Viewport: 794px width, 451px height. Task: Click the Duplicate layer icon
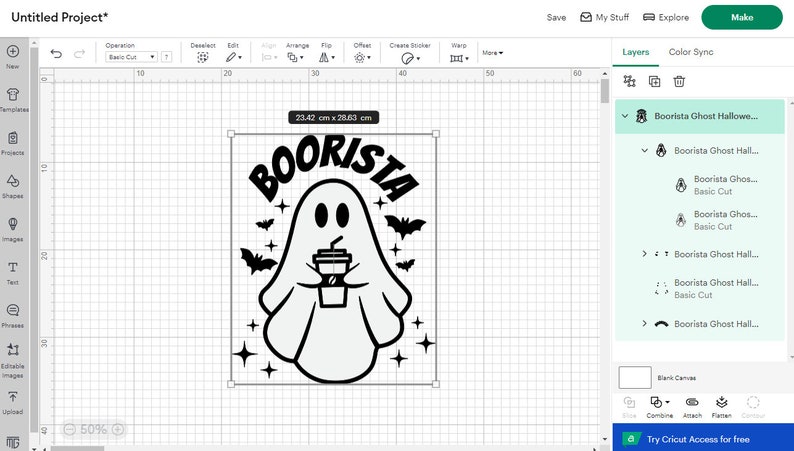(654, 81)
